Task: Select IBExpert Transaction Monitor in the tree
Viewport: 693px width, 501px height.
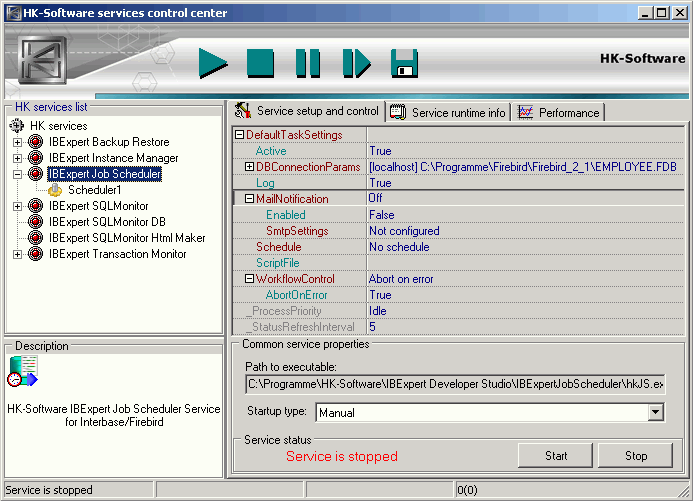Action: tap(118, 254)
